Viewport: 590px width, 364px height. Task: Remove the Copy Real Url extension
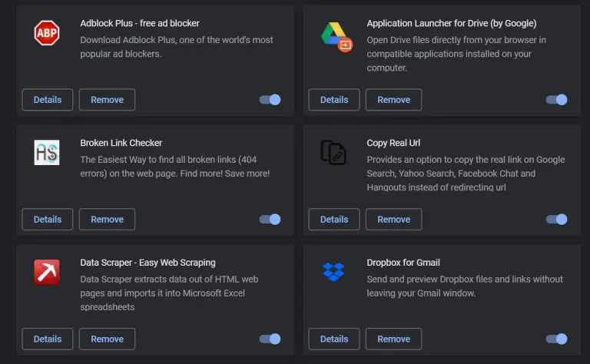point(393,219)
